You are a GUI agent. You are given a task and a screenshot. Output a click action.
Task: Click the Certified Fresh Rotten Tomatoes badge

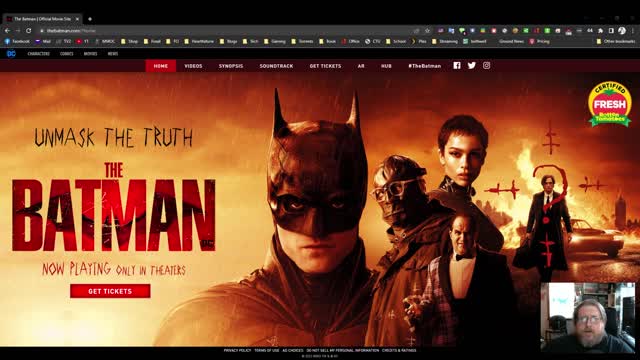pos(610,104)
